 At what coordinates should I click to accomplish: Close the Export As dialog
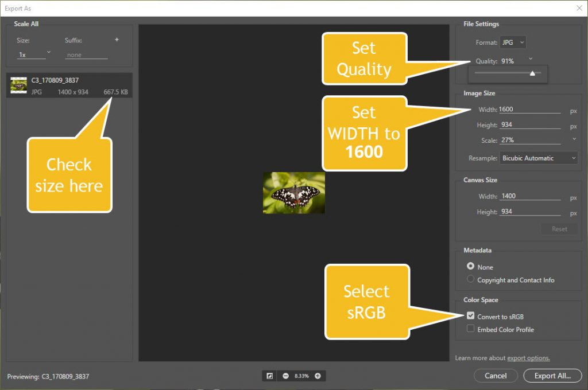click(578, 8)
